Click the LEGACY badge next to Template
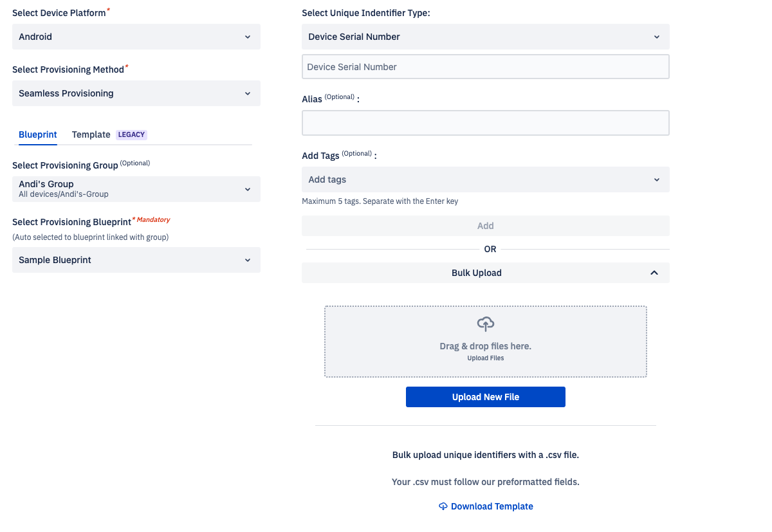Viewport: 772px width, 532px height. point(131,134)
